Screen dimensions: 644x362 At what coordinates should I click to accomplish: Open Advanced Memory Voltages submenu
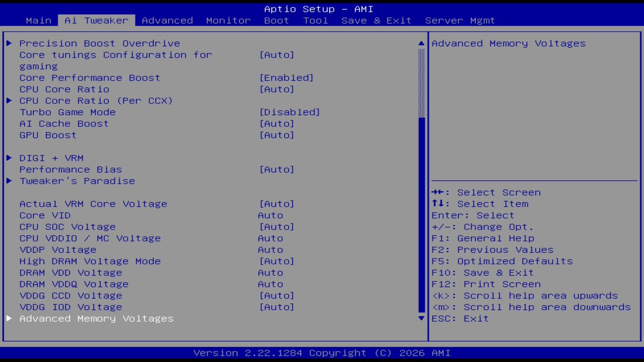tap(97, 319)
